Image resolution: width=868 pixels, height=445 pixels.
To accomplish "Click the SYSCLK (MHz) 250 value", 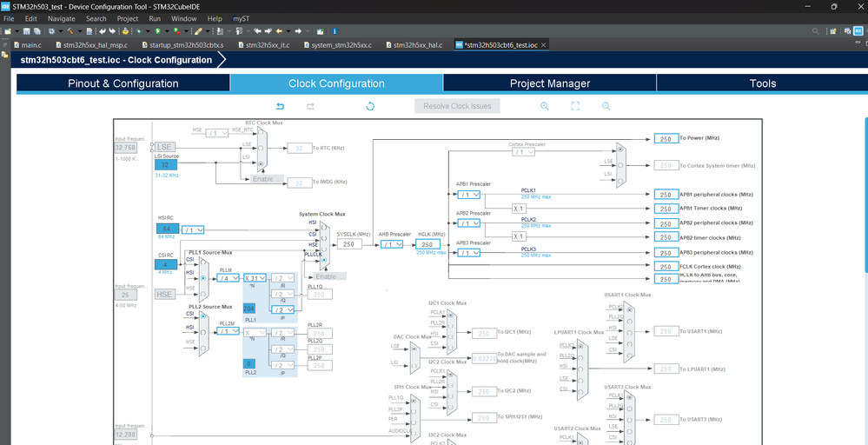I will 348,244.
